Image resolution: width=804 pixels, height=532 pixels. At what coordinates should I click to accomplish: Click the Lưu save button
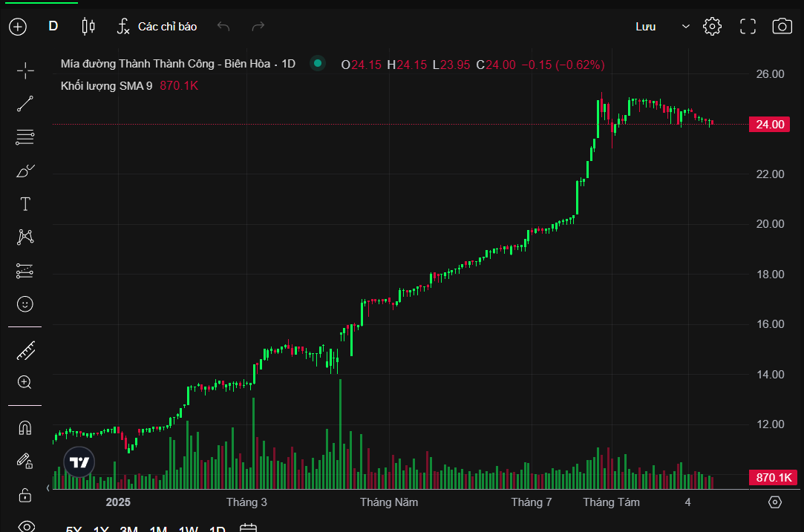point(646,27)
